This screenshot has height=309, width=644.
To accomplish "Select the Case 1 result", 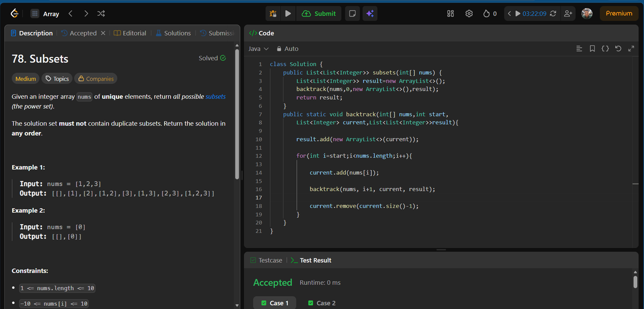I will [x=275, y=303].
